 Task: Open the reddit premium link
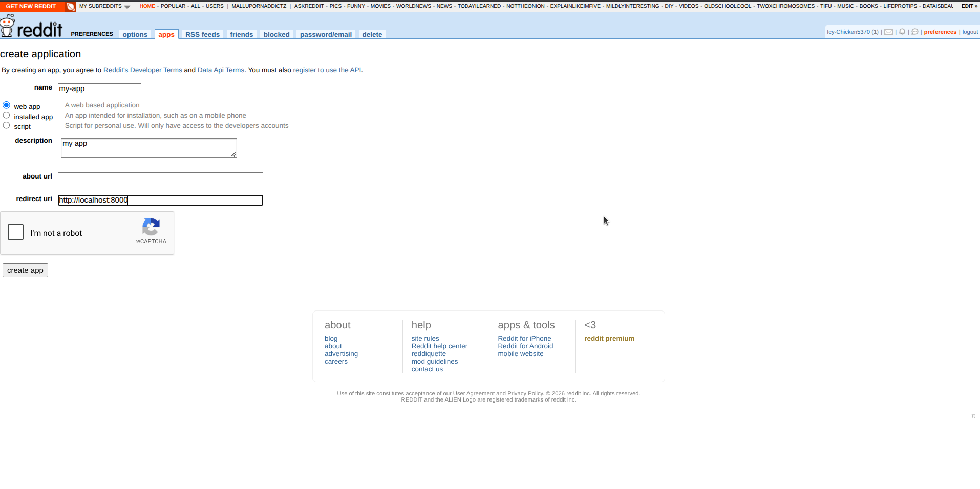609,339
